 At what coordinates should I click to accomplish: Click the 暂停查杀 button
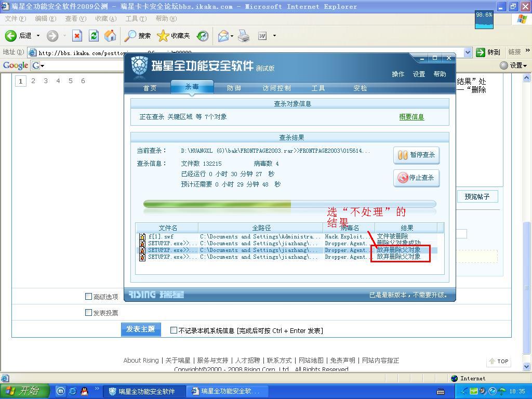pyautogui.click(x=416, y=155)
